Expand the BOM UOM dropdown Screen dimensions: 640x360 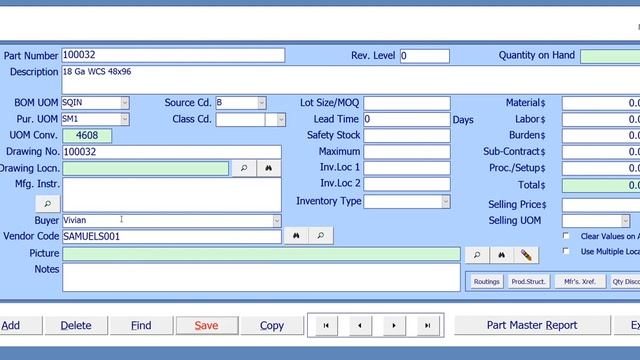125,103
